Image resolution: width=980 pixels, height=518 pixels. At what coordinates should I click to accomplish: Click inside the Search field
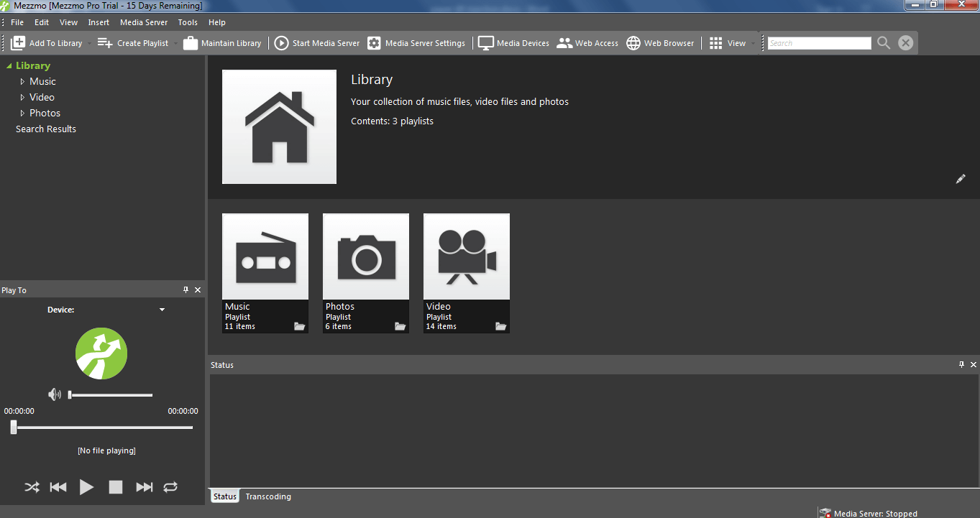tap(820, 43)
